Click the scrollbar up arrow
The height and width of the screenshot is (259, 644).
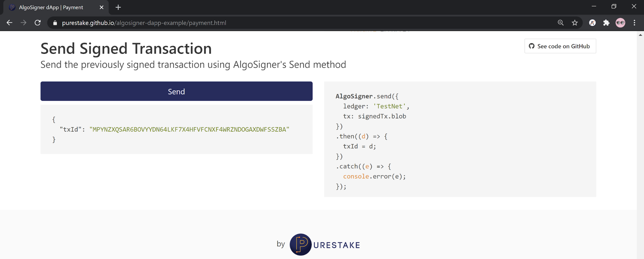640,35
